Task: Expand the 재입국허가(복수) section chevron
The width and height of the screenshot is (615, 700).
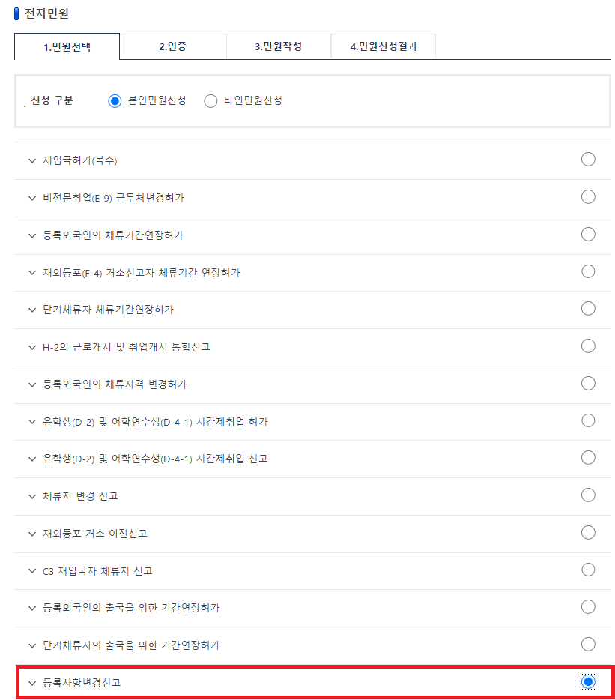Action: click(x=31, y=160)
